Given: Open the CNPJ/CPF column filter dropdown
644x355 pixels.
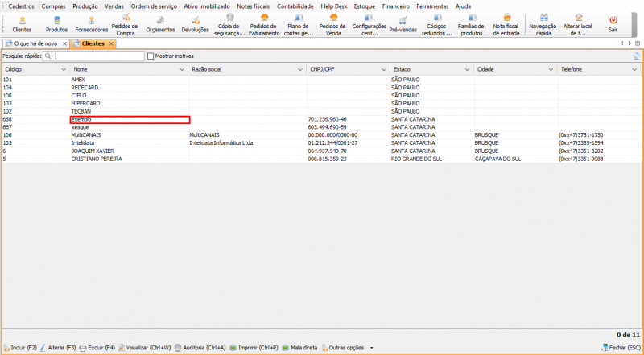Looking at the screenshot, I should [384, 69].
